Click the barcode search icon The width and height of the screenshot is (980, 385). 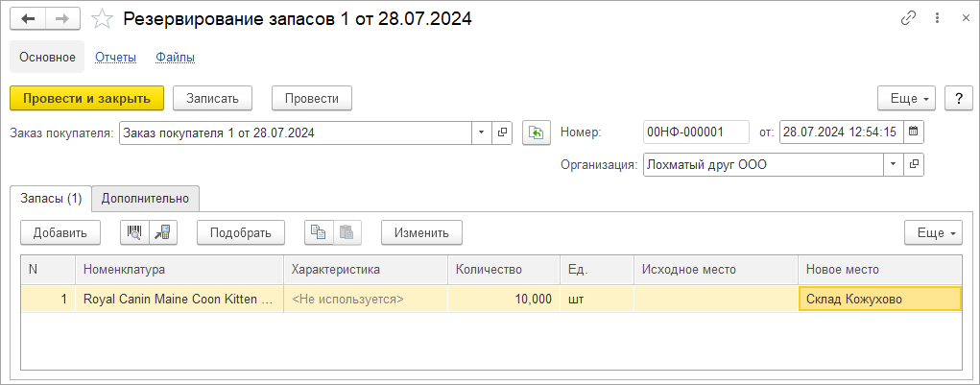click(x=135, y=232)
